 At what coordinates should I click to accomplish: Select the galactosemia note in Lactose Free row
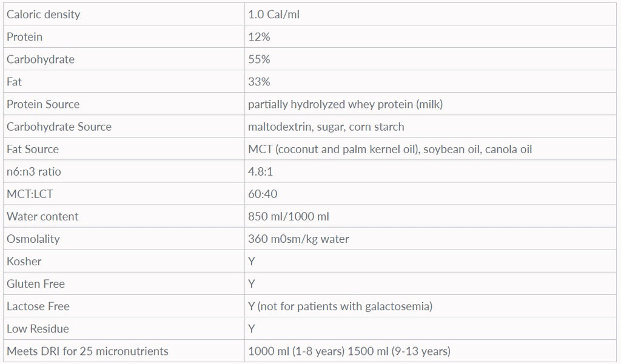click(x=344, y=306)
